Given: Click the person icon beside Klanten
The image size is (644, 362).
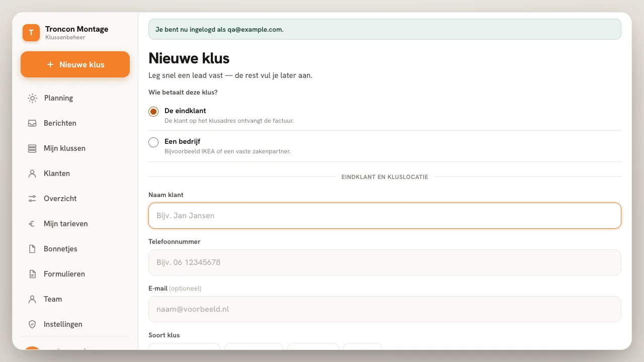Looking at the screenshot, I should click(32, 173).
